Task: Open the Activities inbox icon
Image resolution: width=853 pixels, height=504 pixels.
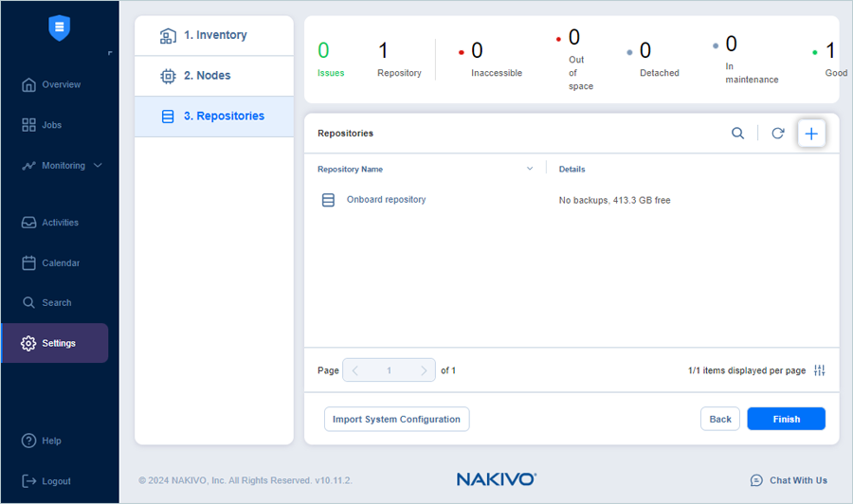Action: 28,223
